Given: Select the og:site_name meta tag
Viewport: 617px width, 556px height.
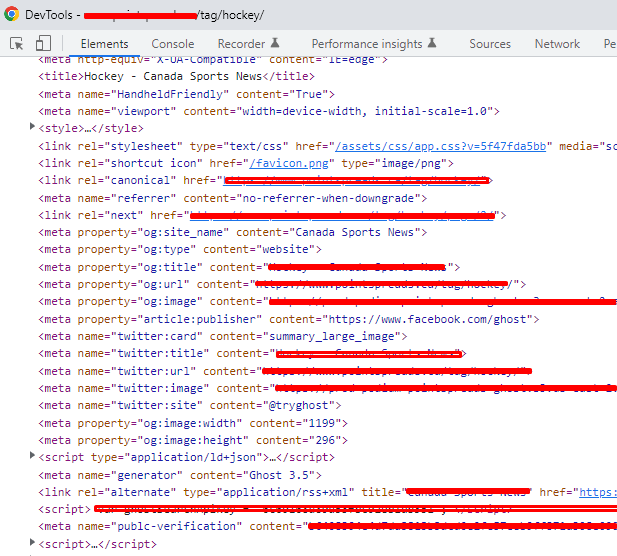Looking at the screenshot, I should pyautogui.click(x=233, y=233).
